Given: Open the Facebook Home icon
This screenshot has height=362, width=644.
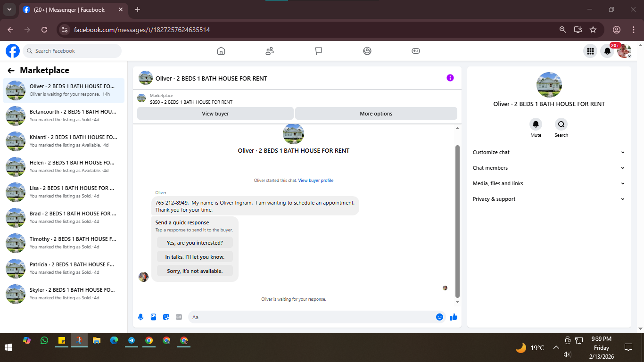Looking at the screenshot, I should coord(221,51).
